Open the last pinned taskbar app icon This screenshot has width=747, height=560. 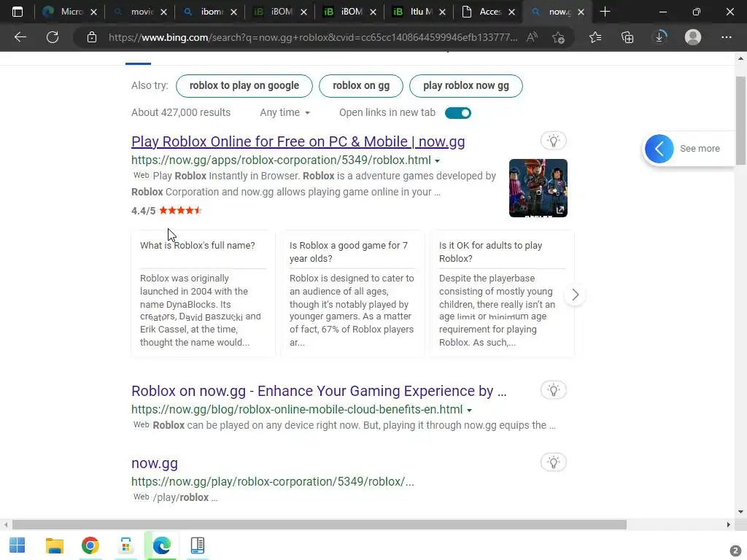click(197, 545)
